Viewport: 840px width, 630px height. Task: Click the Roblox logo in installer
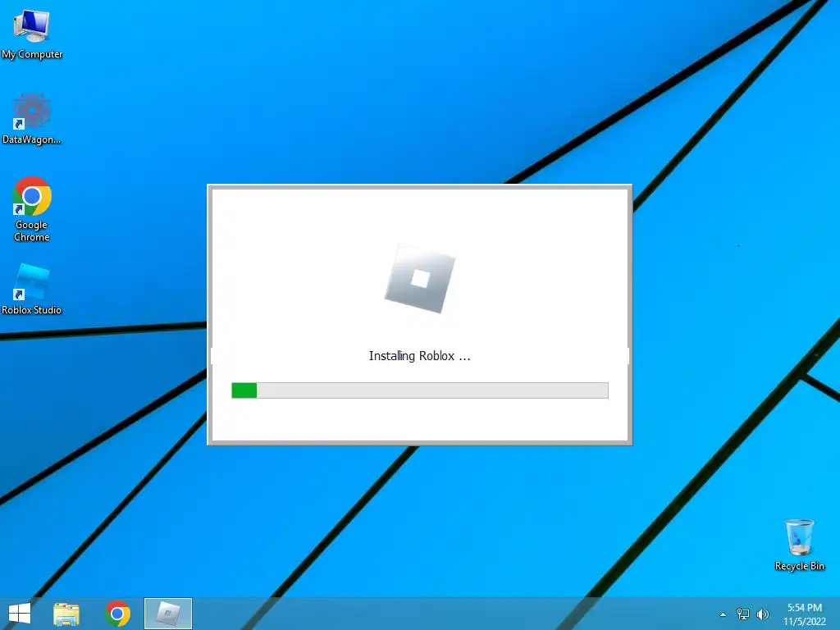[x=420, y=279]
